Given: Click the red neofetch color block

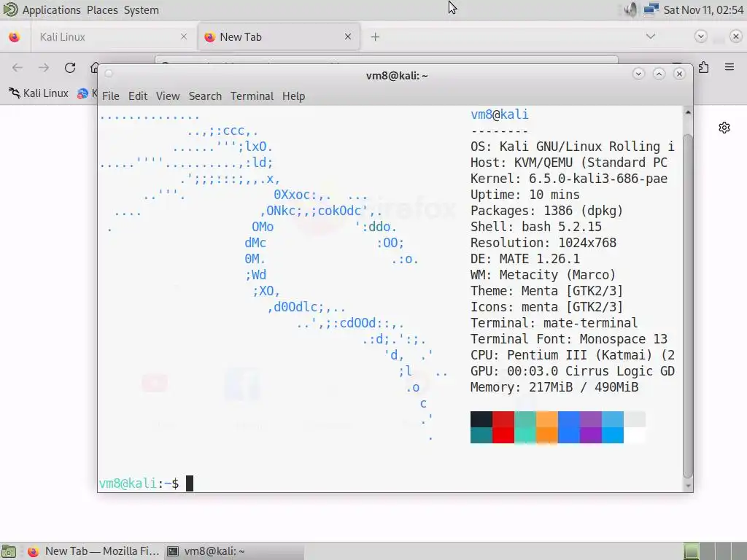Looking at the screenshot, I should coord(503,419).
